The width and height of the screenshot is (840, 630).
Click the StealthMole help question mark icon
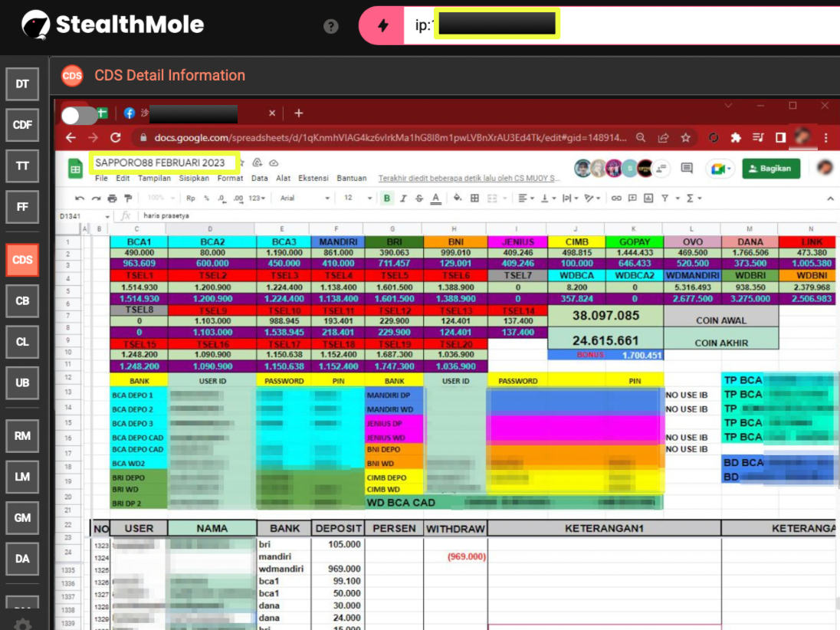point(331,26)
